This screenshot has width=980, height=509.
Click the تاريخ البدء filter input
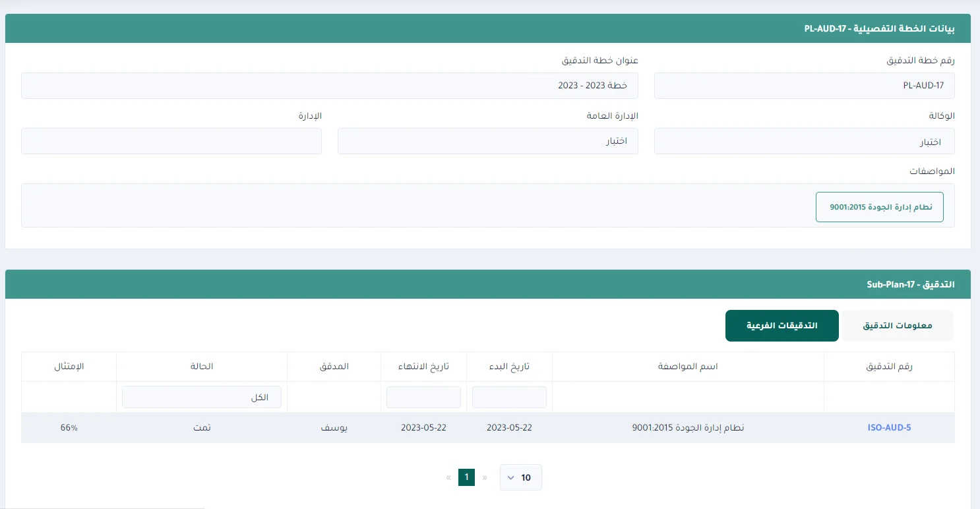[509, 397]
